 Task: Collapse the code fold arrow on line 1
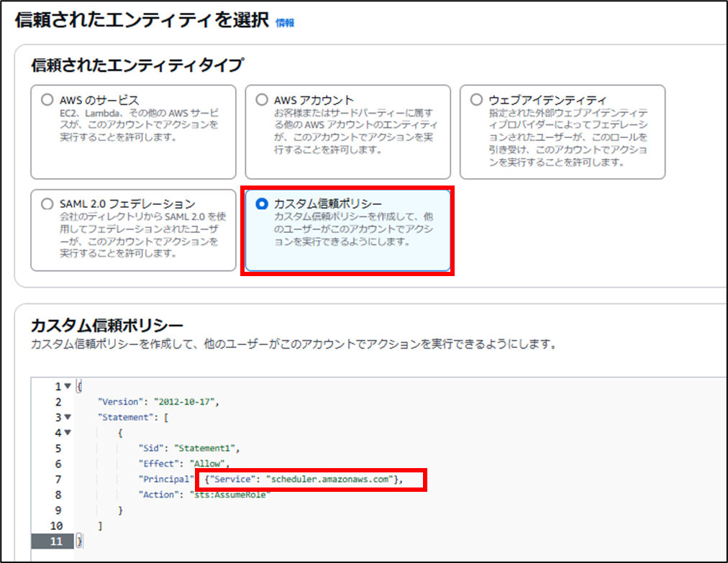click(x=68, y=386)
